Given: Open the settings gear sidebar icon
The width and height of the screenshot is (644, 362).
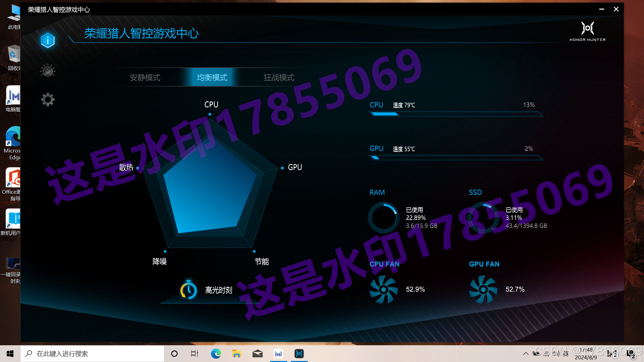Looking at the screenshot, I should point(48,100).
